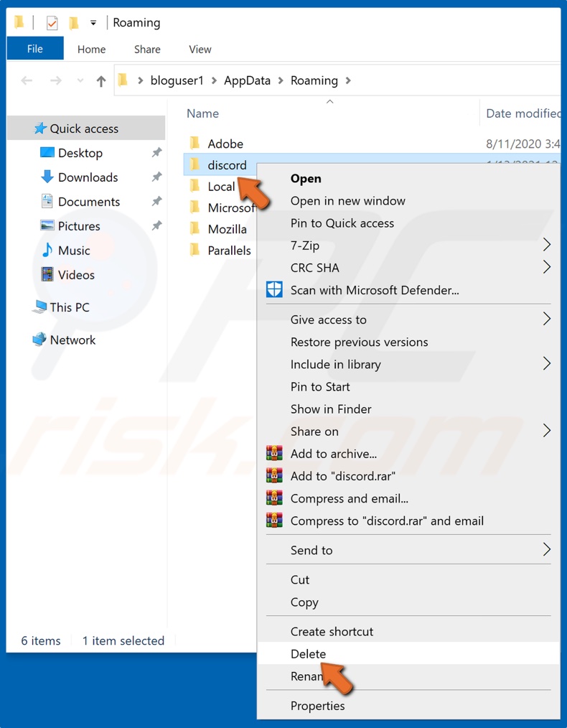Click the pin icon next to Pictures
This screenshot has width=567, height=728.
click(x=157, y=225)
